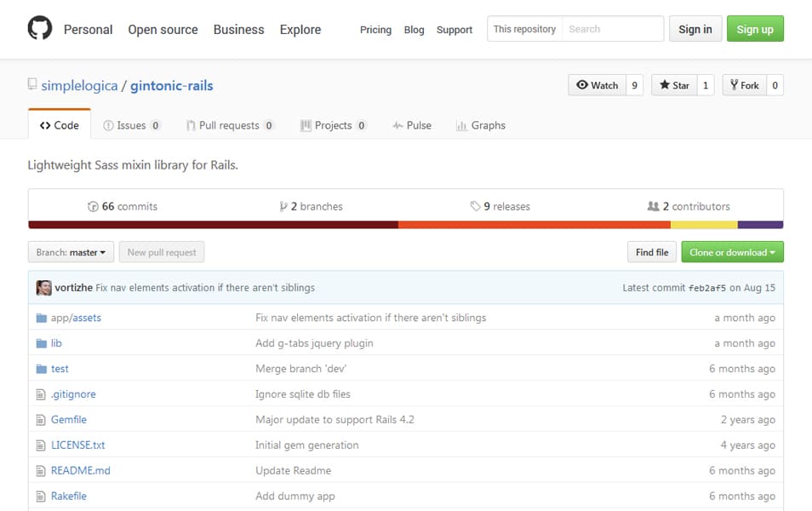
Task: Click the yellow language bar segment
Action: (704, 224)
